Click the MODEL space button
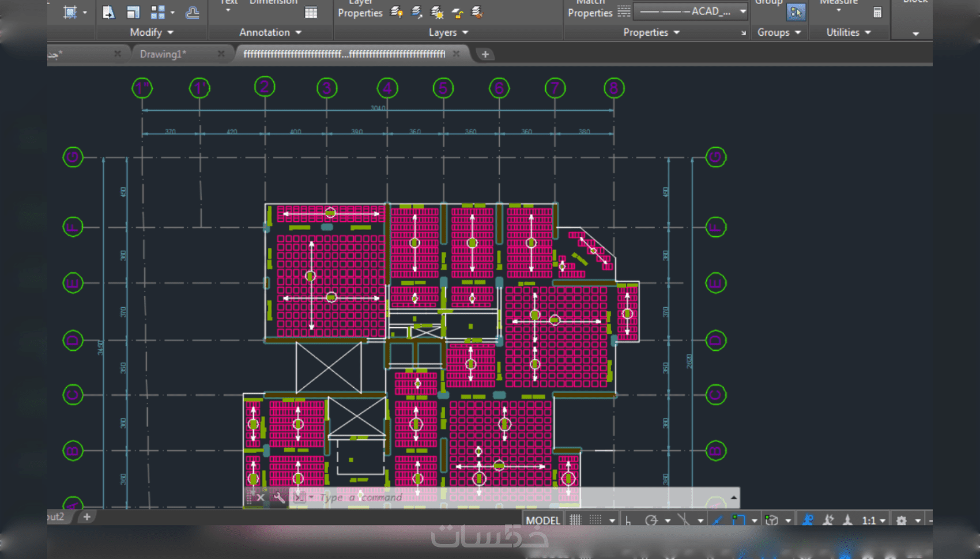This screenshot has width=980, height=559. 542,520
